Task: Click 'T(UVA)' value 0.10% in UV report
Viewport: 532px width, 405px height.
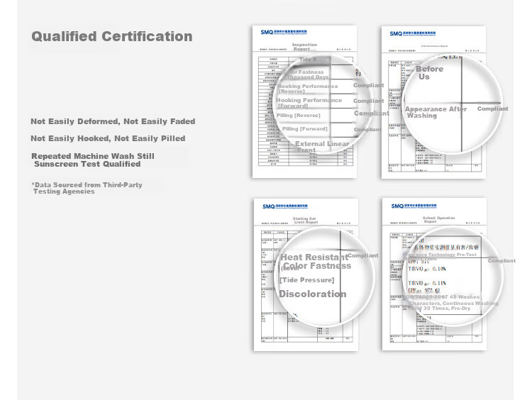Action: [x=427, y=269]
